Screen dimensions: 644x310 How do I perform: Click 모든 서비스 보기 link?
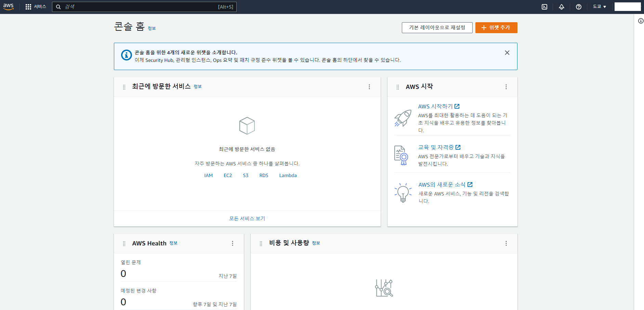(x=247, y=218)
